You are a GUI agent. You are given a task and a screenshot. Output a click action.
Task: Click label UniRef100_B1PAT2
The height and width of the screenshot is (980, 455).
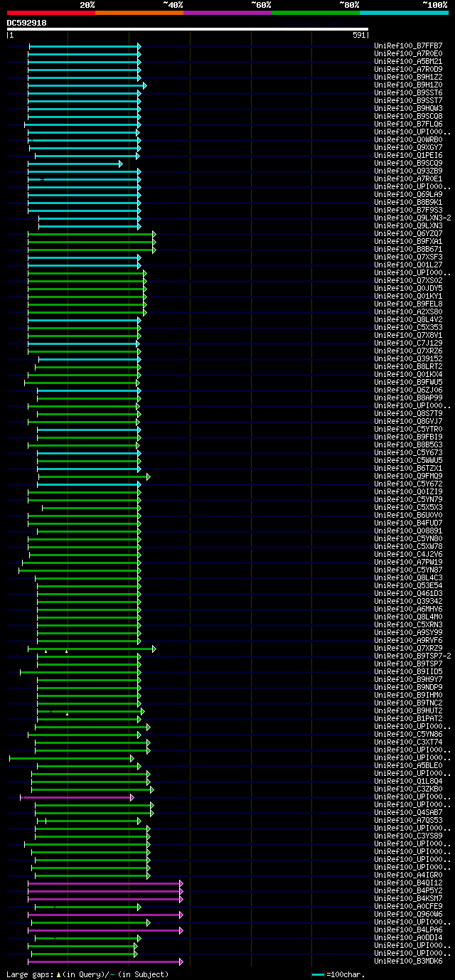point(408,718)
